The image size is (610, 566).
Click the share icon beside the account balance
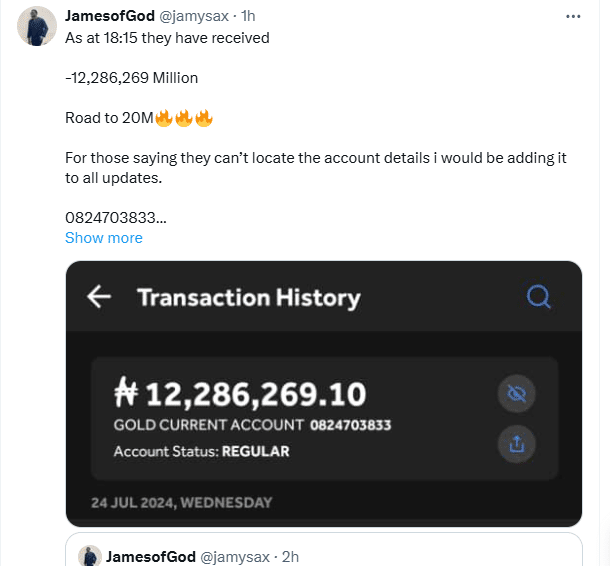(x=517, y=445)
